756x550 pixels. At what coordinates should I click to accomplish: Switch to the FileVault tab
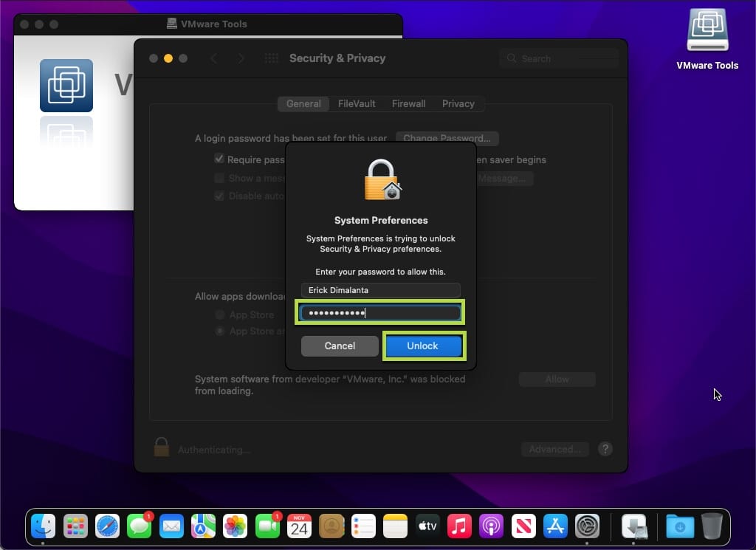(x=357, y=103)
